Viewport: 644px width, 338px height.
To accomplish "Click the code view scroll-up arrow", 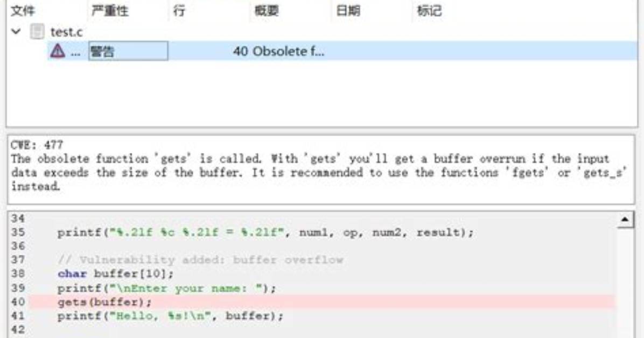I will coord(625,220).
